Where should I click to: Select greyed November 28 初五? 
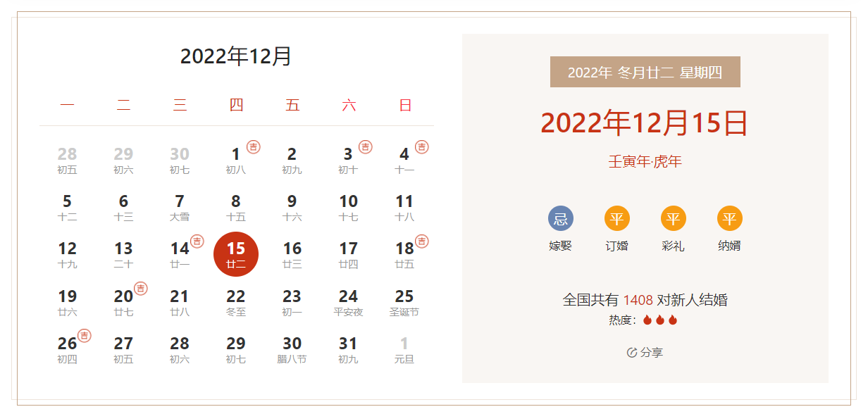point(68,161)
